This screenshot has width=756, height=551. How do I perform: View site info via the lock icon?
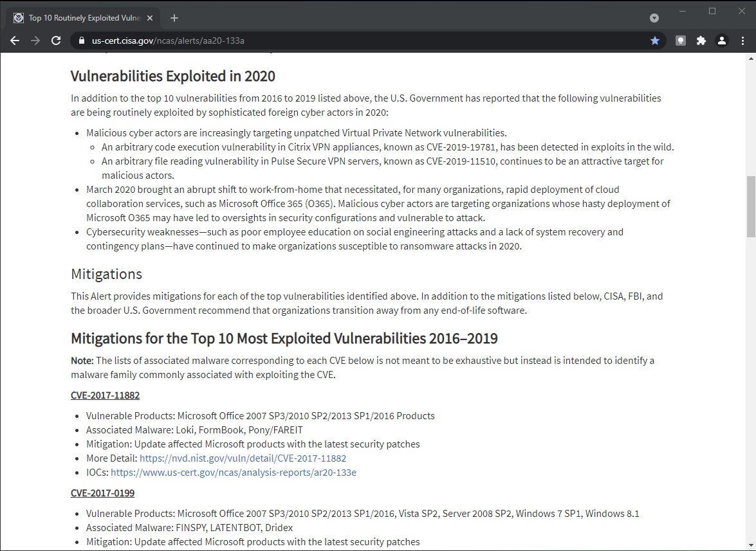(82, 41)
